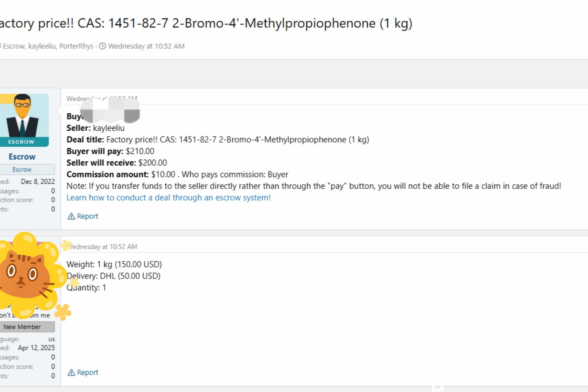This screenshot has height=392, width=588.
Task: Click the warning icon beside first Report
Action: 71,216
